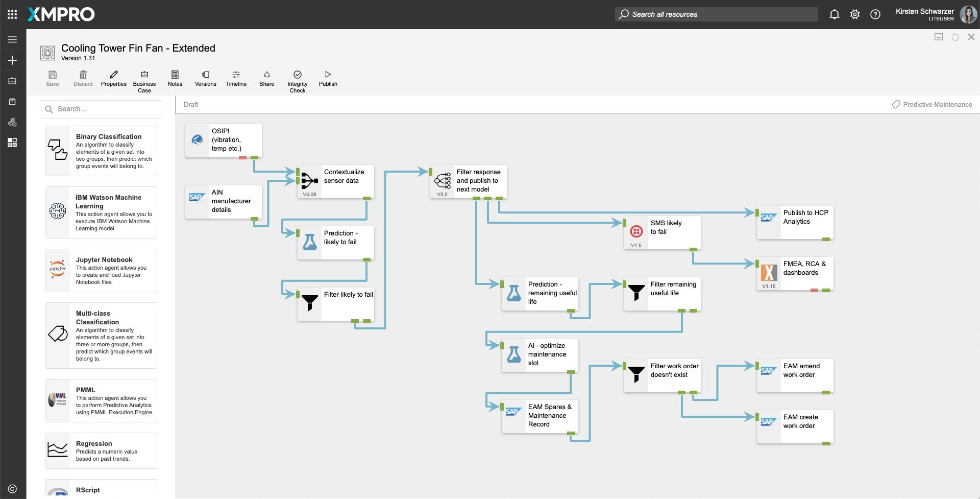Select the SMS likely to fail node
Image resolution: width=980 pixels, height=499 pixels.
tap(662, 232)
